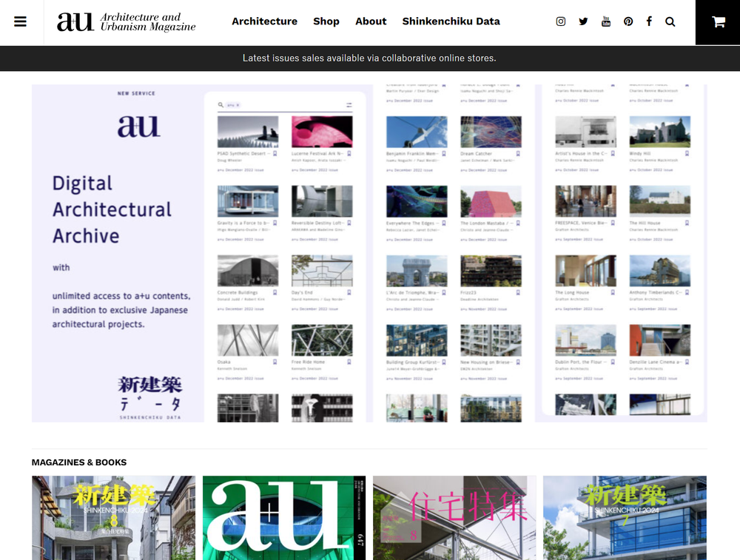Click bookmark icon beside PSAD Synthetic Desert
Viewport: 740px width, 560px height.
click(x=275, y=153)
